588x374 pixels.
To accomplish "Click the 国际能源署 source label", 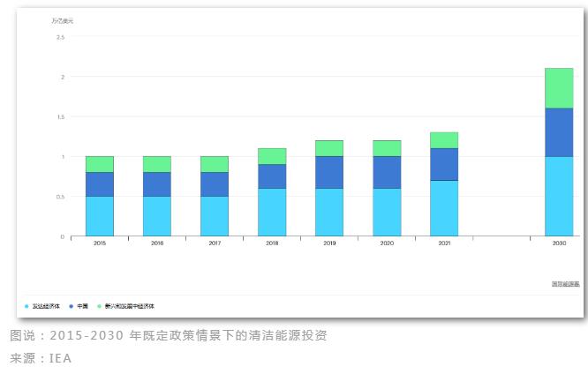I will [565, 284].
